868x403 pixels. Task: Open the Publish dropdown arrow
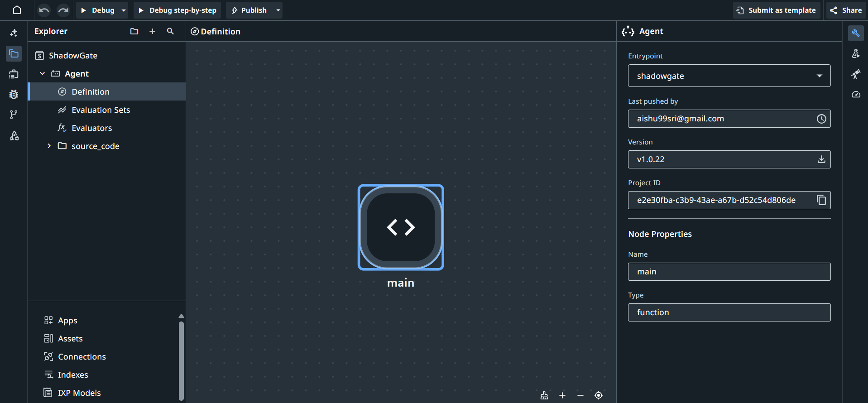(x=278, y=10)
